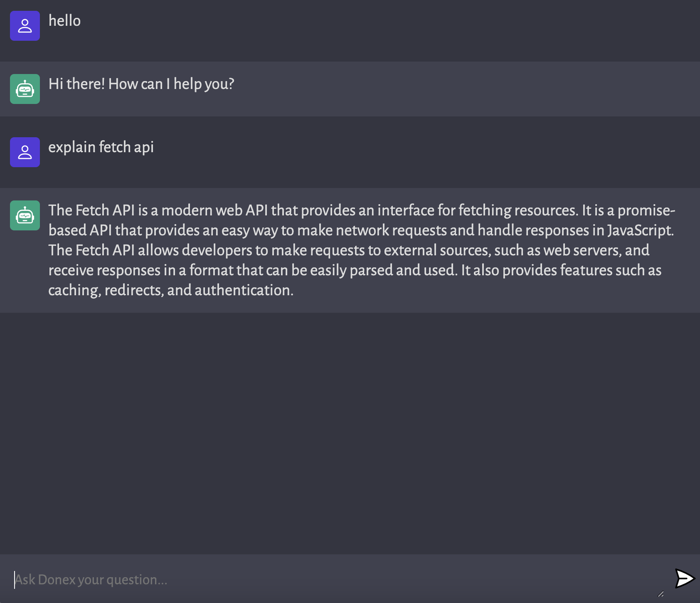This screenshot has height=603, width=700.
Task: Click the robot face icon on the first bot message
Action: pos(25,89)
